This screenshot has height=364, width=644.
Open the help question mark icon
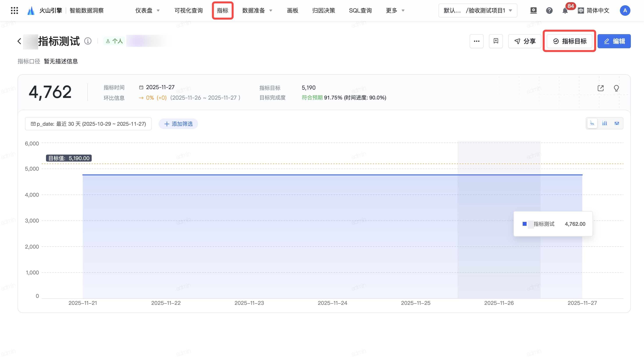point(549,11)
